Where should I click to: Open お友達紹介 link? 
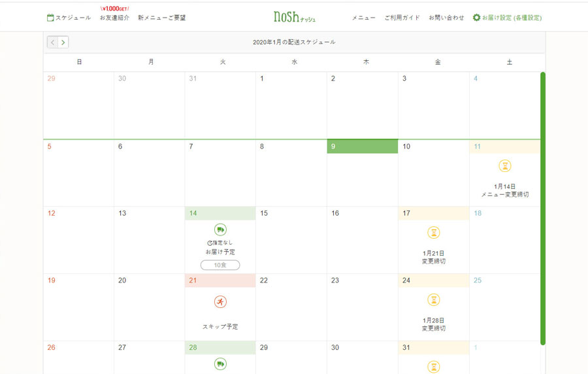(x=114, y=18)
